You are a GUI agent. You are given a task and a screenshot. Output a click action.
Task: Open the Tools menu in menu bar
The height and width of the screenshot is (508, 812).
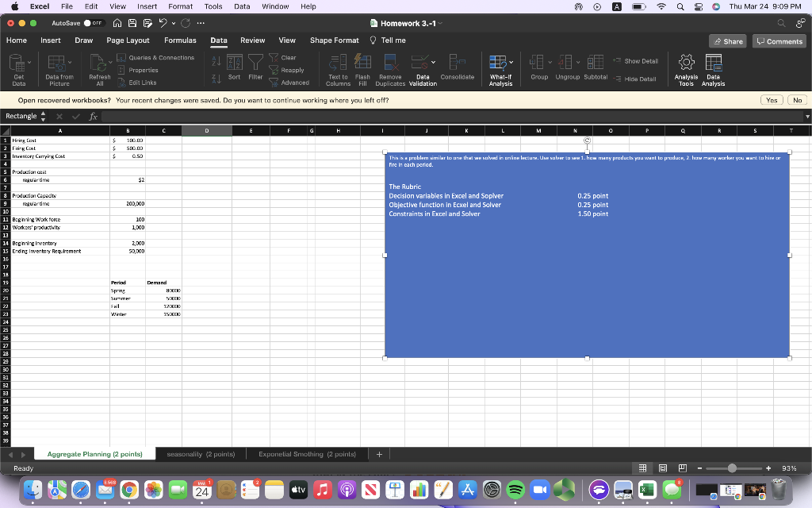[x=213, y=6]
